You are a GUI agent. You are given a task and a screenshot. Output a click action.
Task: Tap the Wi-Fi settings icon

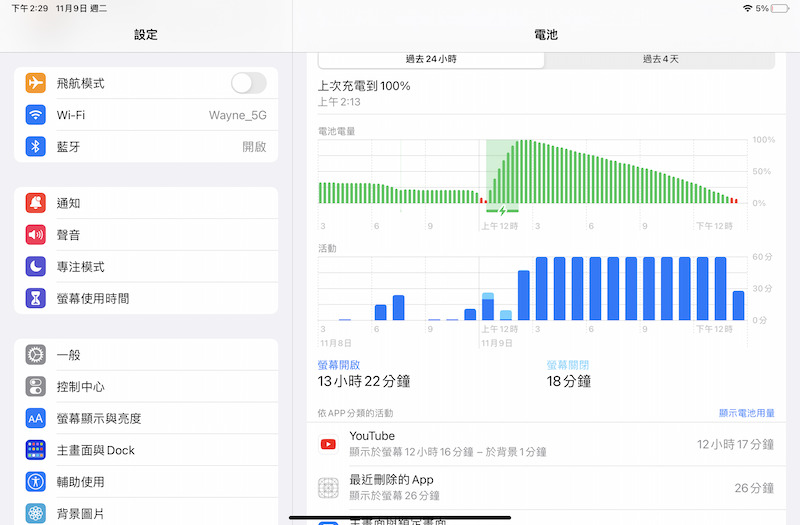tap(36, 115)
